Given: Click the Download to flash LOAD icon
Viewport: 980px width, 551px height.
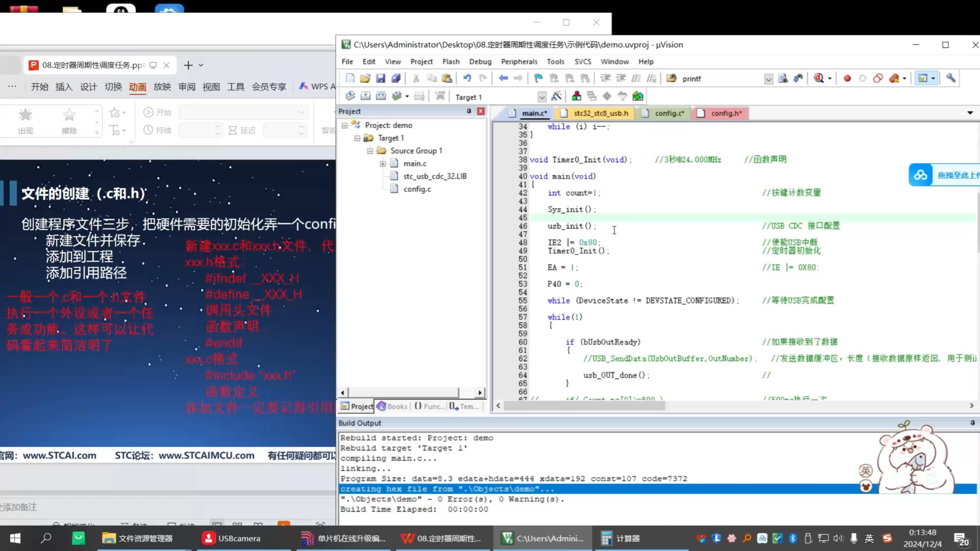Looking at the screenshot, I should coord(440,96).
